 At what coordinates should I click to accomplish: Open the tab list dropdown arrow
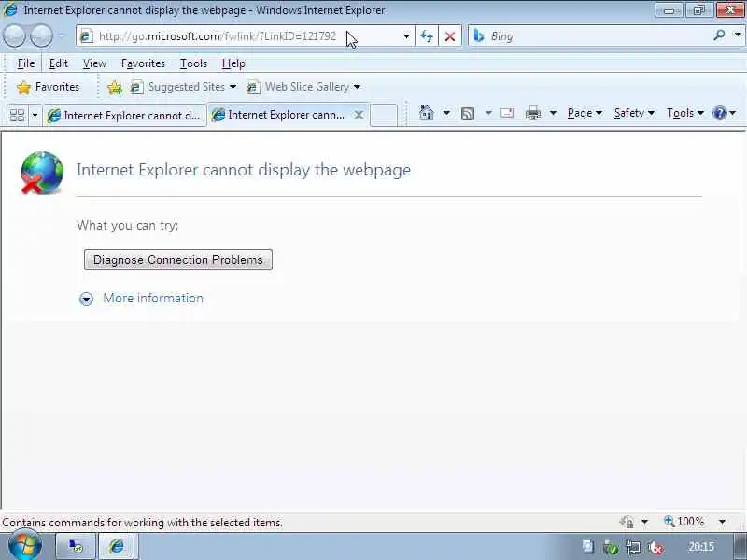35,115
